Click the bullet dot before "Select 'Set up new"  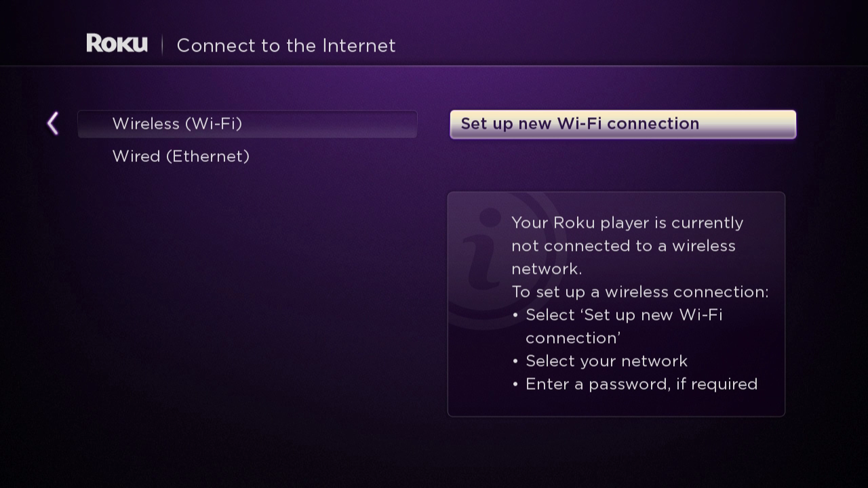(x=515, y=316)
